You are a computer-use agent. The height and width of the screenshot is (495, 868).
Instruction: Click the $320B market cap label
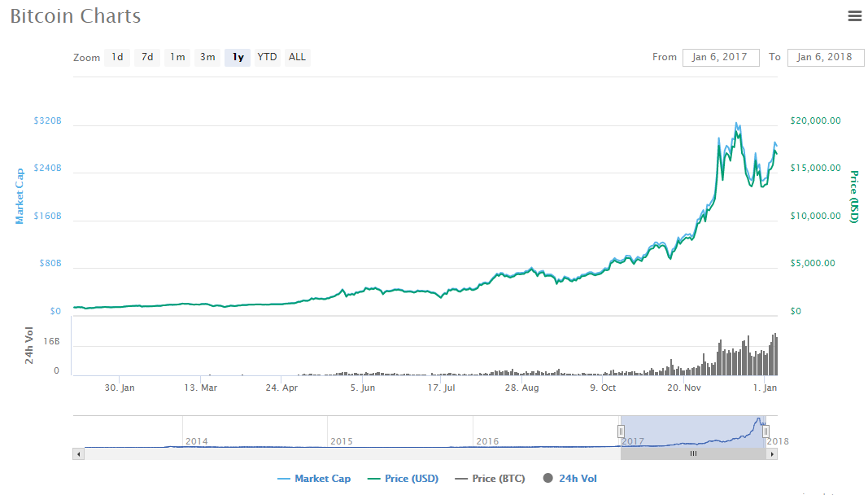click(x=48, y=120)
